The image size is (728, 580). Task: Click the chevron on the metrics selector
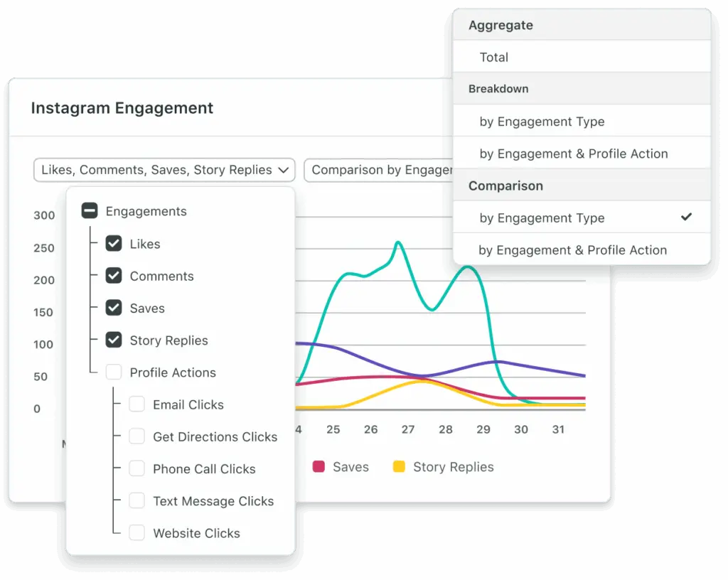tap(285, 170)
